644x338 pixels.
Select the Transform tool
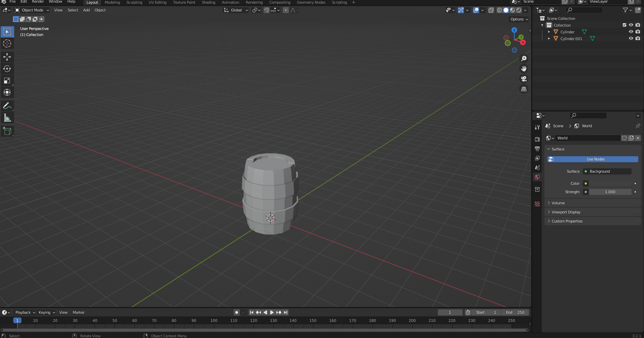(x=7, y=92)
